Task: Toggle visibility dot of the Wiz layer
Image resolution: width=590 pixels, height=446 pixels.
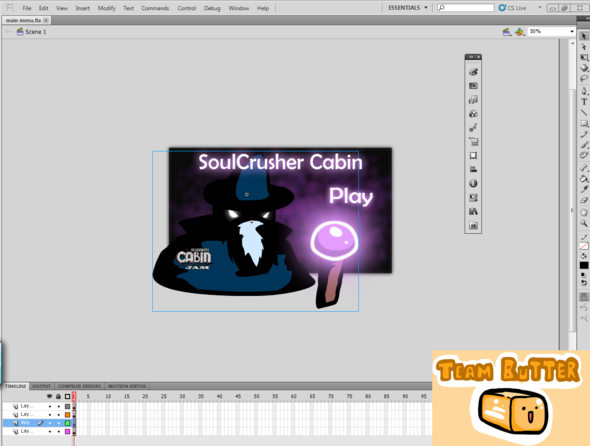Action: [x=50, y=423]
